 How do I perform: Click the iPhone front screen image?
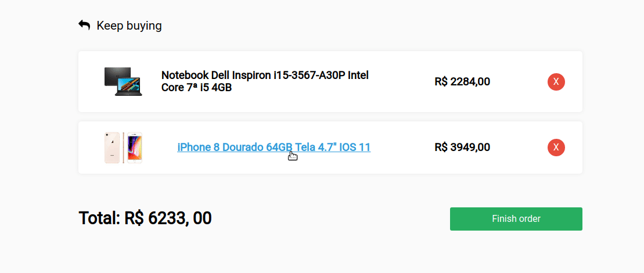134,148
